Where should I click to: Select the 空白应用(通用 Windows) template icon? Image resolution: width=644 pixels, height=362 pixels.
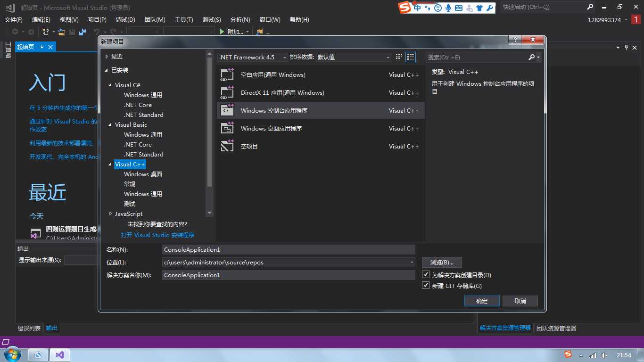227,74
